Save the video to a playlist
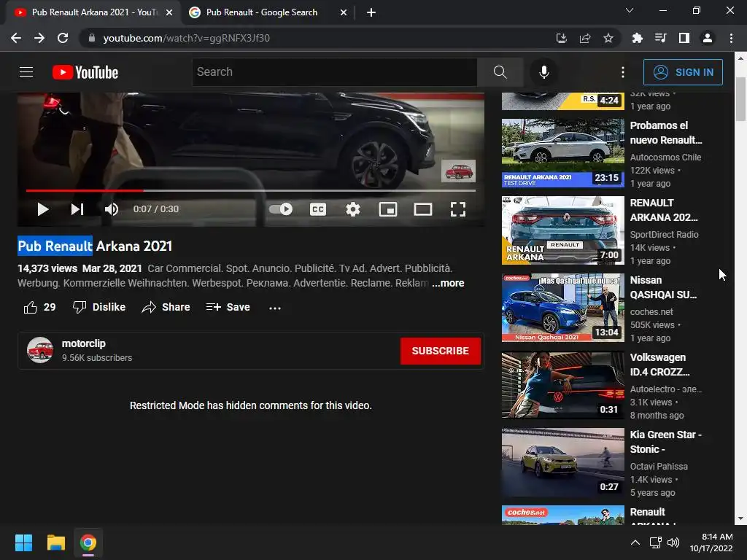The height and width of the screenshot is (560, 747). pos(228,307)
